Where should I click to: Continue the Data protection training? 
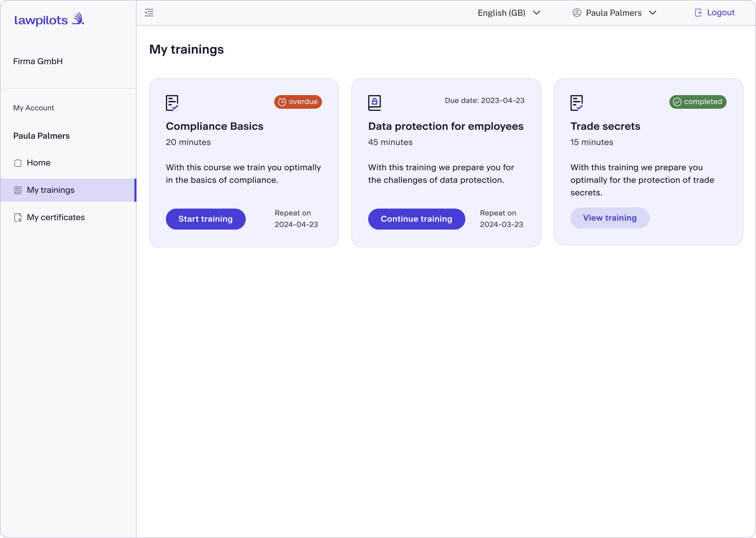416,219
